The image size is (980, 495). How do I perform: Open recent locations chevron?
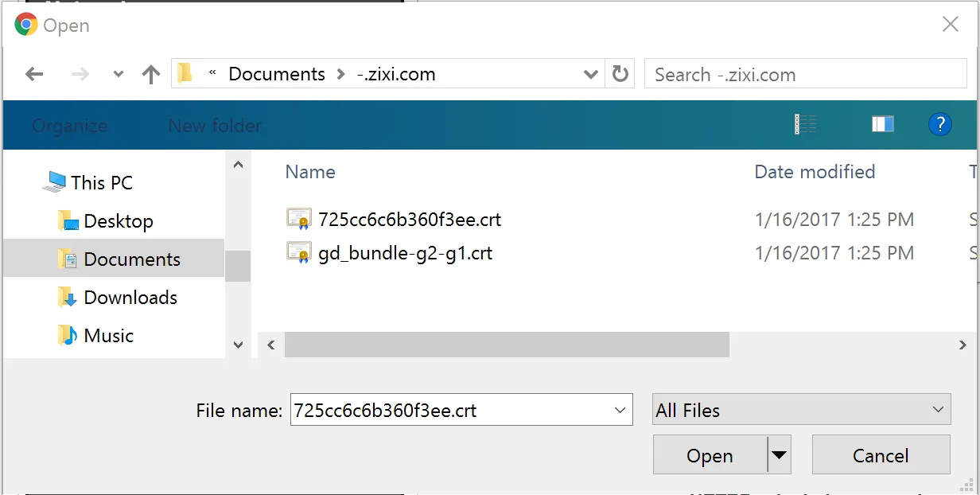tap(119, 75)
